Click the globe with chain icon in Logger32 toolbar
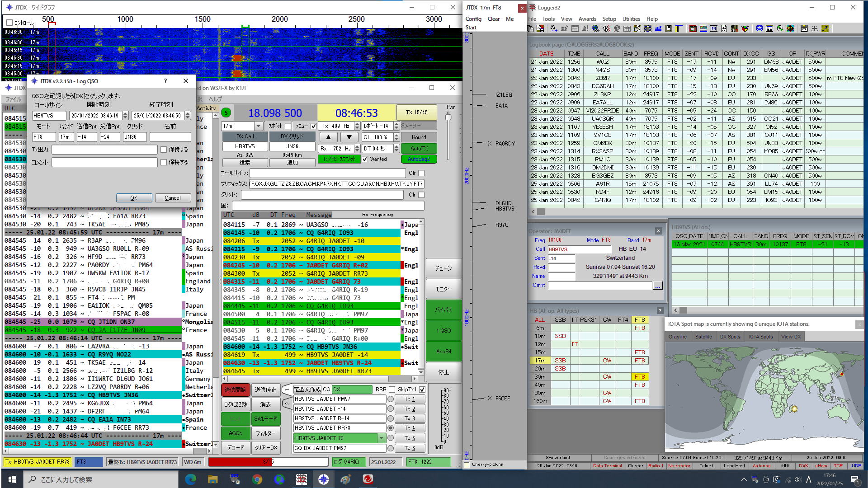This screenshot has width=868, height=488. click(596, 28)
